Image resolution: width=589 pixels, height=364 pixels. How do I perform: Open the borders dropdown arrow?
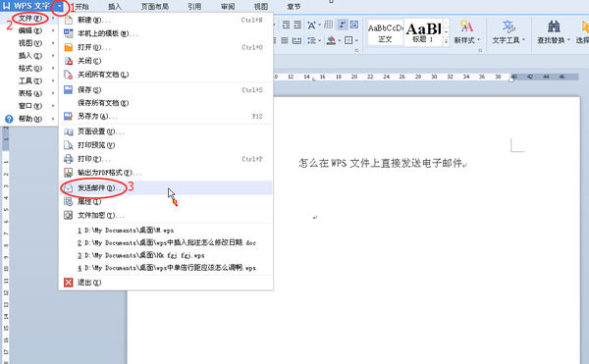coord(356,40)
